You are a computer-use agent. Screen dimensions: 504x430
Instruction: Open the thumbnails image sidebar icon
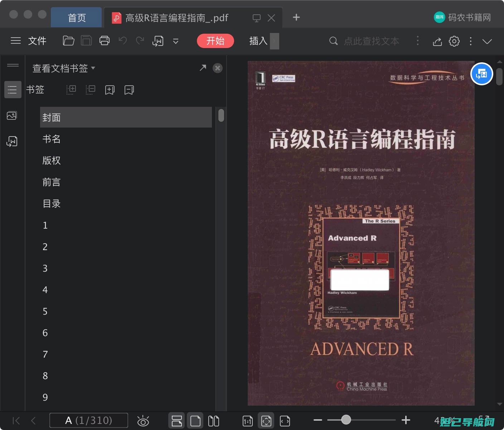coord(12,116)
